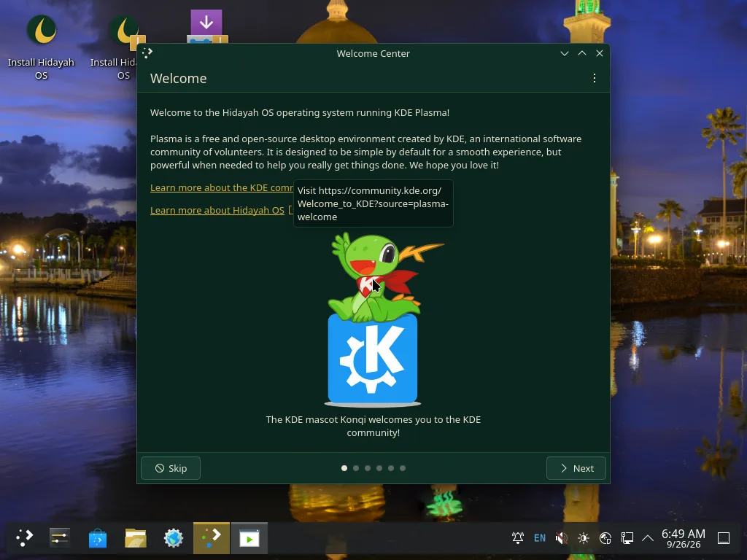Open the media player taskbar window icon
This screenshot has width=747, height=560.
click(x=249, y=538)
